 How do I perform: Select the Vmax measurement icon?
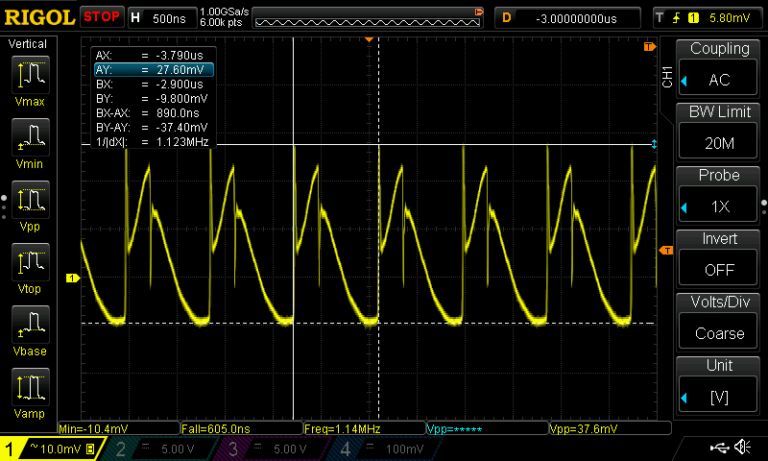(x=29, y=76)
